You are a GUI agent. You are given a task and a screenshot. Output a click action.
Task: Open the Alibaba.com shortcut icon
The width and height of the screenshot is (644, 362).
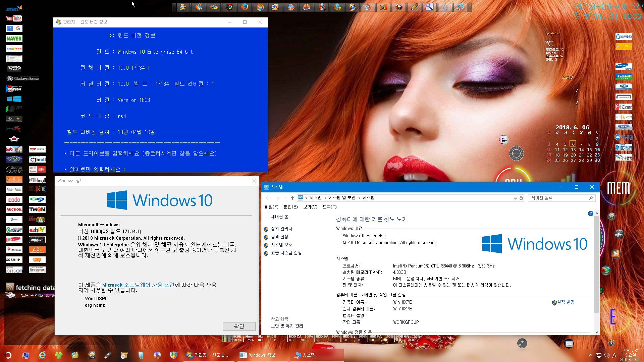37,250
